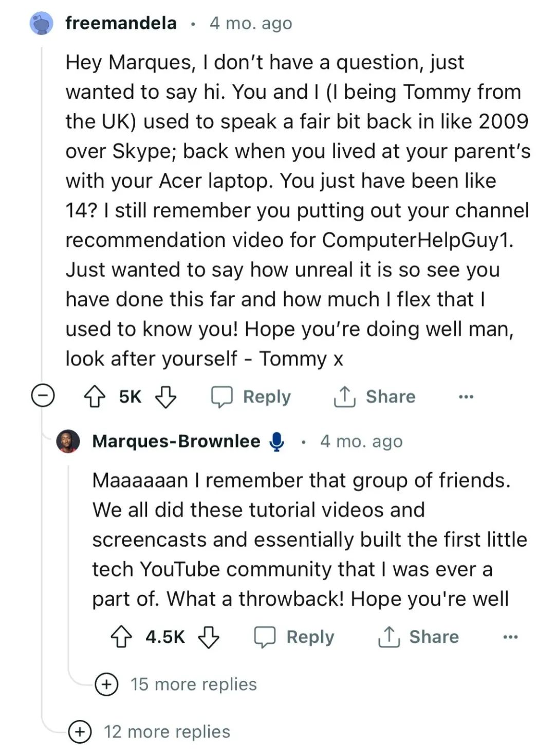Click the 5K vote count
Screen dimensions: 555x756
click(x=130, y=397)
